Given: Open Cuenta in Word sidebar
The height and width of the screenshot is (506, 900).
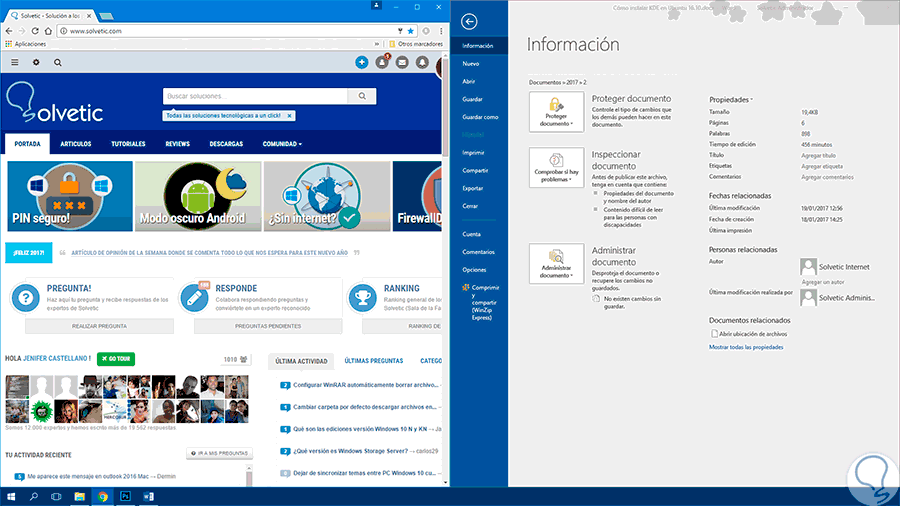Looking at the screenshot, I should click(x=472, y=234).
